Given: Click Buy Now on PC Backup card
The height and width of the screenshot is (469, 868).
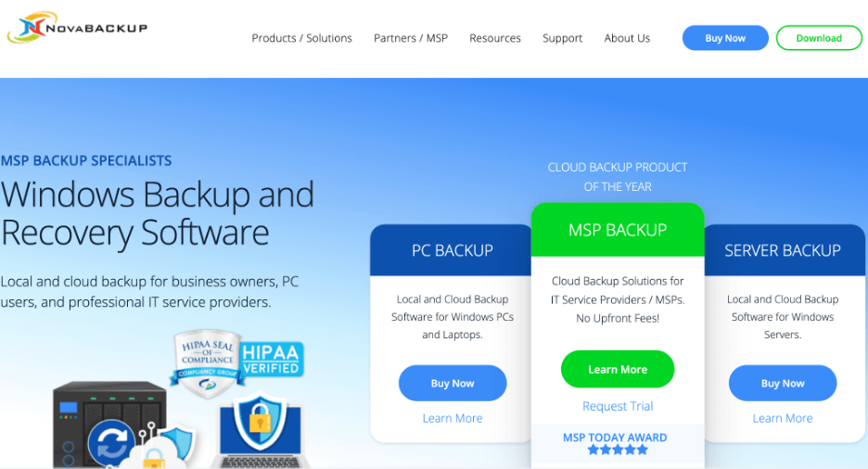Looking at the screenshot, I should tap(453, 384).
